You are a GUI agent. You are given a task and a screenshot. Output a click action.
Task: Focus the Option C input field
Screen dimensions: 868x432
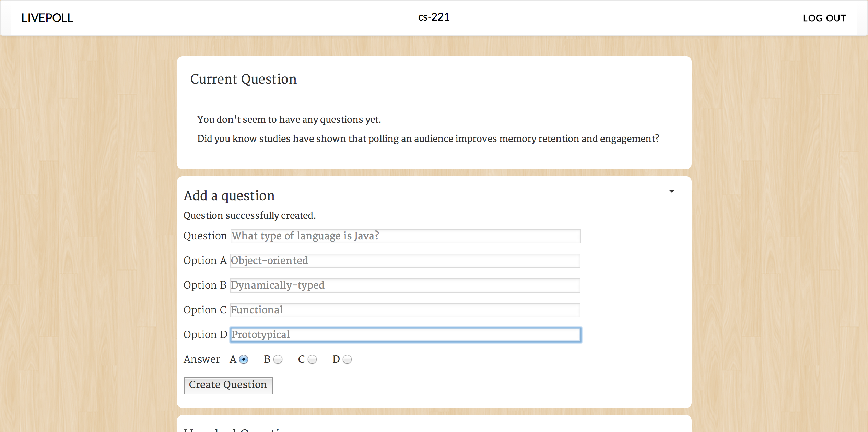point(405,310)
